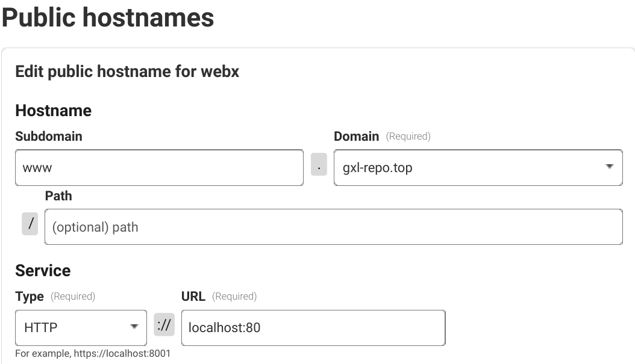Click the URL (Required) label
Screen dimensions: 635x364
coord(219,297)
